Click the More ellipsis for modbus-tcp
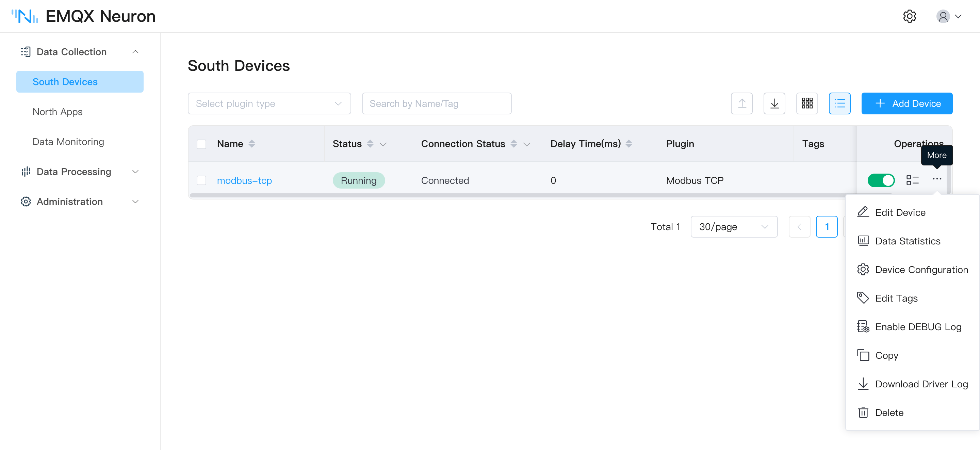The height and width of the screenshot is (450, 980). pyautogui.click(x=937, y=179)
